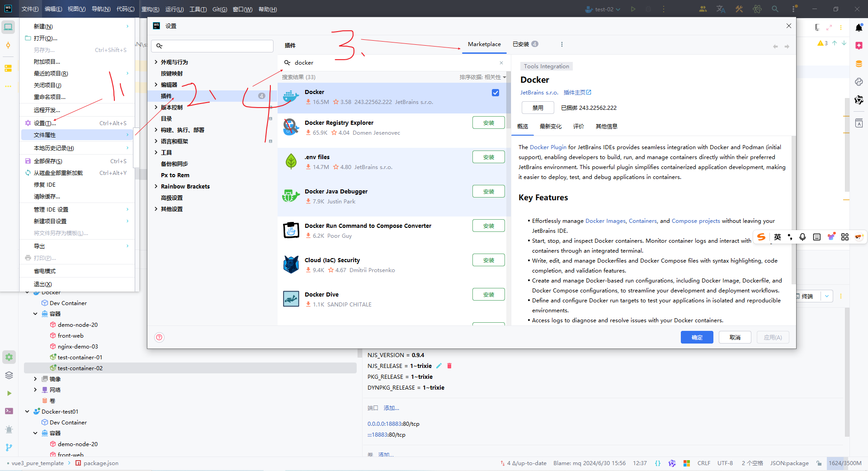This screenshot has height=471, width=868.
Task: Click the Docker plugin whale icon
Action: pos(291,97)
